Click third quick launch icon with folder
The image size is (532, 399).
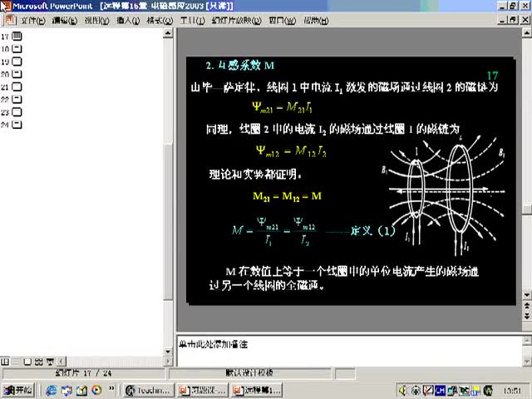(81, 391)
